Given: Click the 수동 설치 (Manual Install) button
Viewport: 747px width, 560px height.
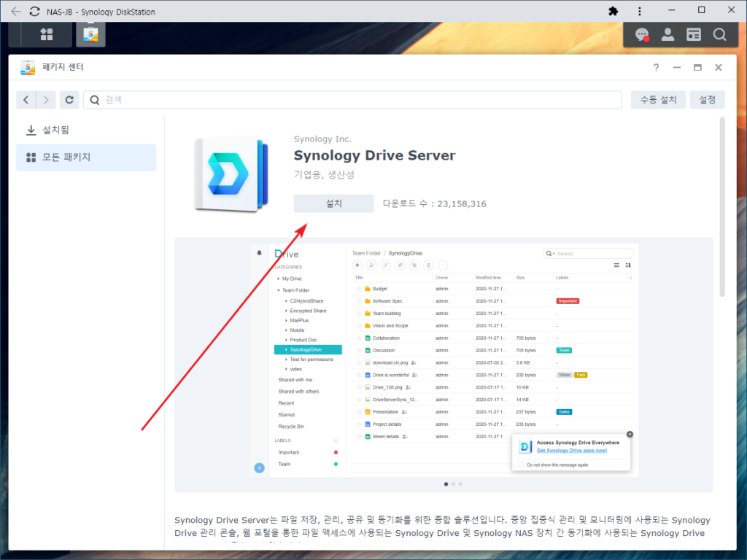Looking at the screenshot, I should point(657,99).
